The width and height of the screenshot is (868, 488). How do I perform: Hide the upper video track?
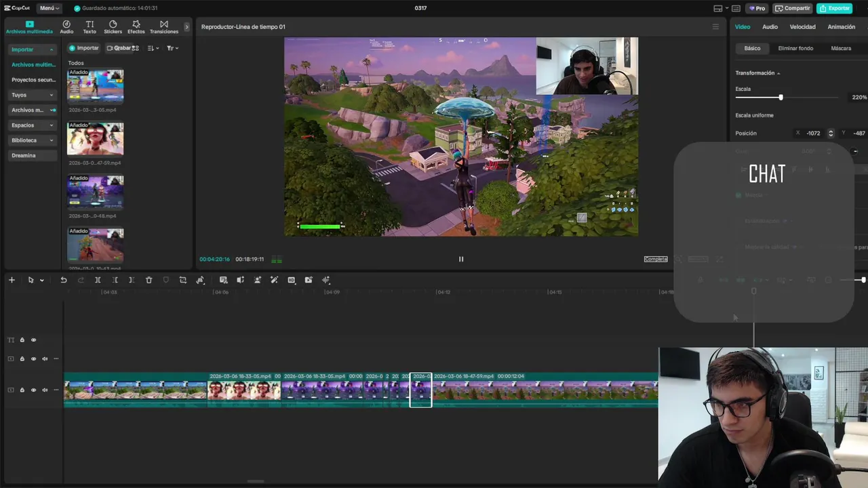pos(33,359)
